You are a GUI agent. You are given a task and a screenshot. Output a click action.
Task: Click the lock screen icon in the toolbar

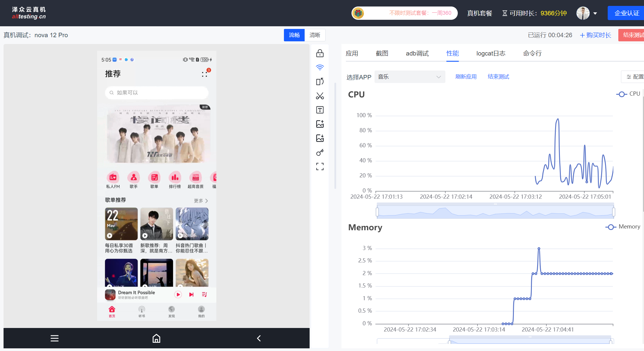320,53
